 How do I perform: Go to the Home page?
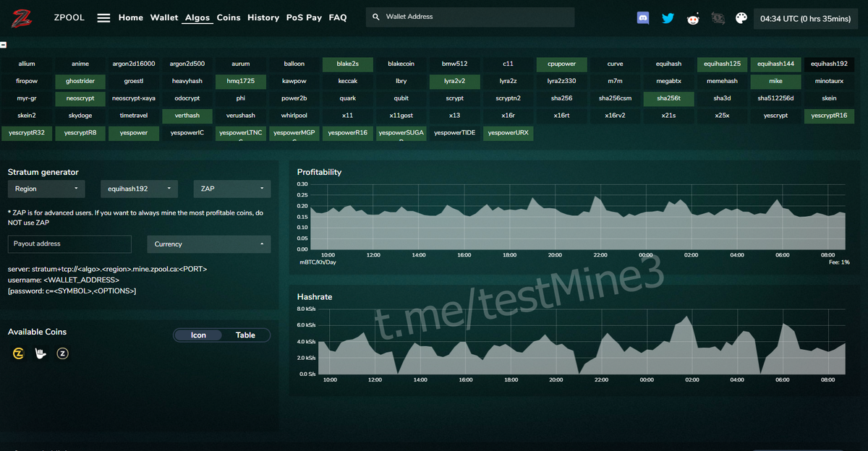[131, 17]
